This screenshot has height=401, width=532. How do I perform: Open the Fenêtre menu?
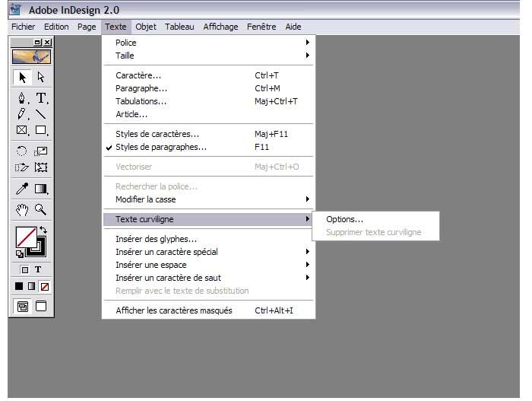coord(261,27)
